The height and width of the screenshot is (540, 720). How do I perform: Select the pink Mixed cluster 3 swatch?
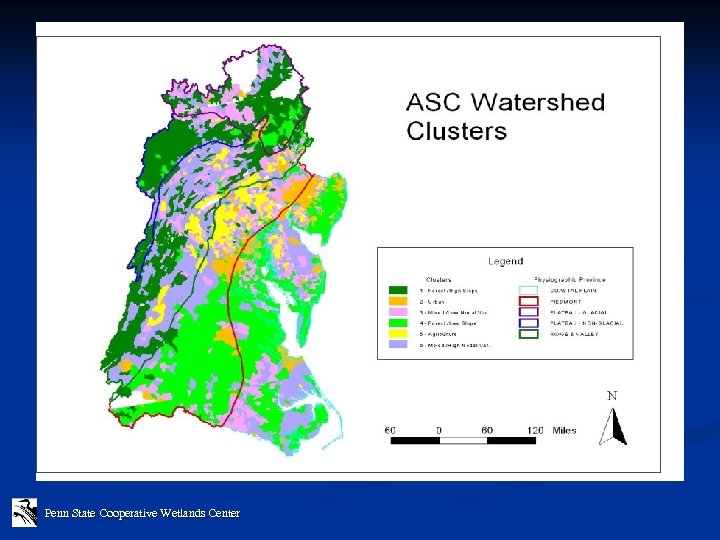point(398,312)
